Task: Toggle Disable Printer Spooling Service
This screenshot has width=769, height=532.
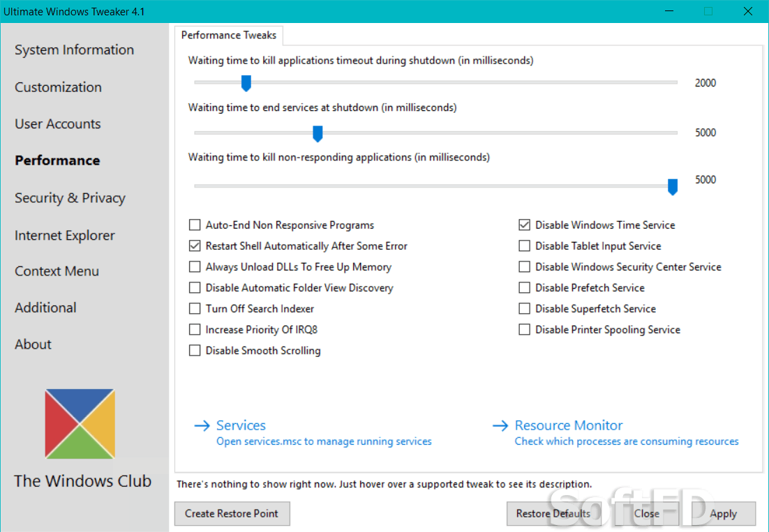Action: [524, 330]
